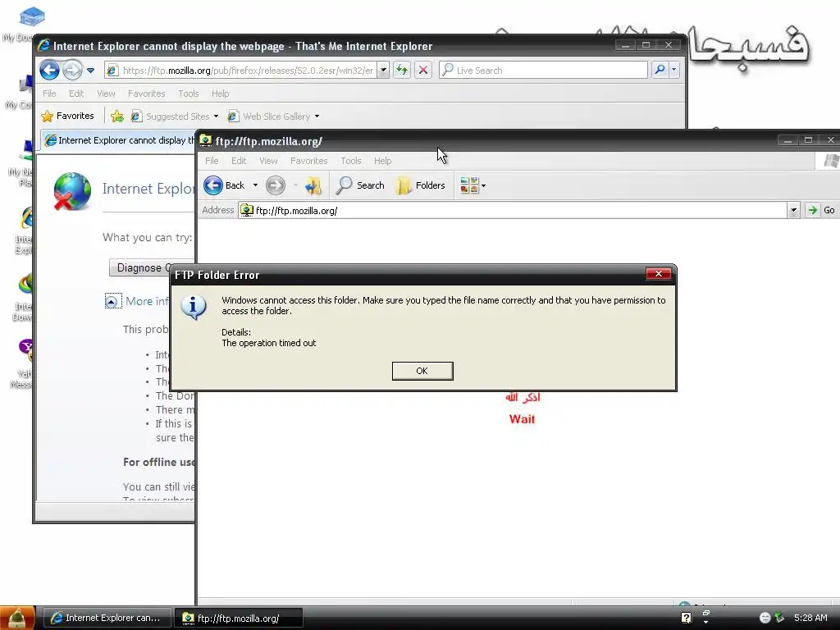The height and width of the screenshot is (630, 840).
Task: Open Help menu in Internet Explorer window
Action: (x=220, y=94)
